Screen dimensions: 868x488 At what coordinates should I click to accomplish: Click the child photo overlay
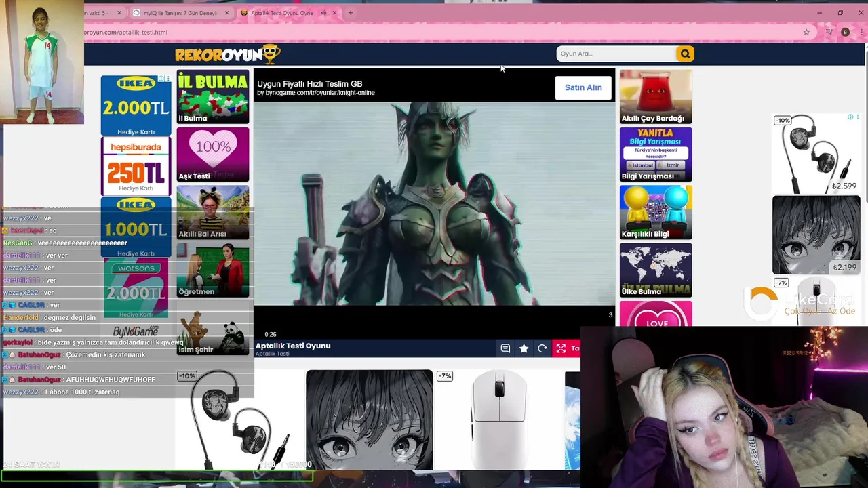tap(42, 62)
